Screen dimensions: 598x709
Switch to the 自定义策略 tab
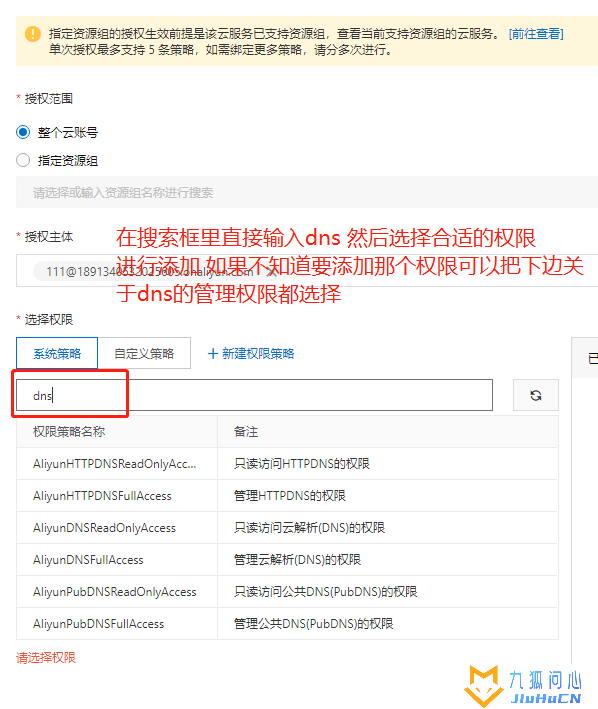click(144, 353)
